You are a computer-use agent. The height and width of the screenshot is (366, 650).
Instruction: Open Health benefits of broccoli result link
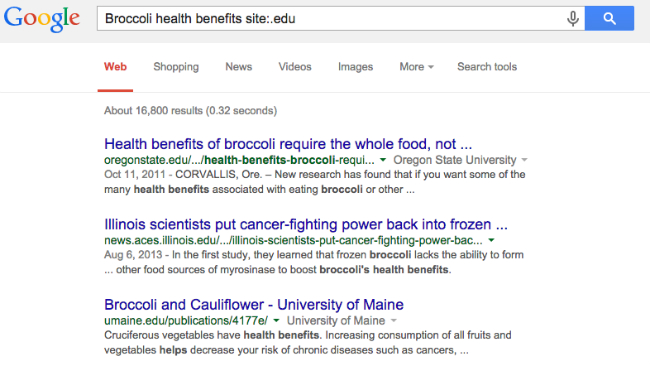[288, 144]
